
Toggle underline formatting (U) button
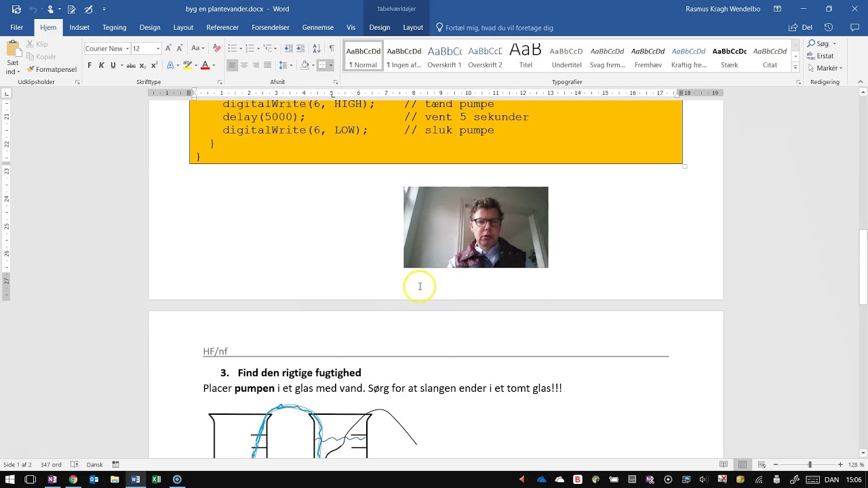click(x=113, y=65)
